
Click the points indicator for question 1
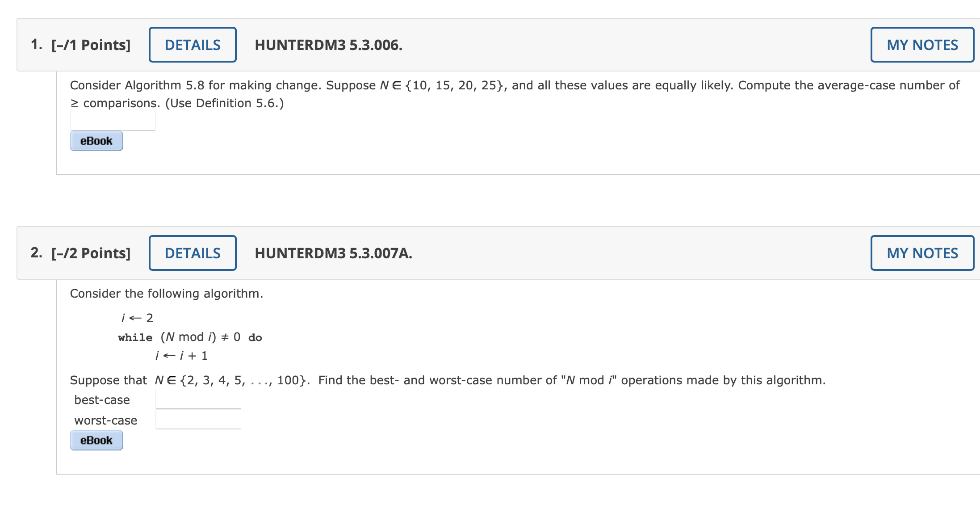(x=91, y=44)
